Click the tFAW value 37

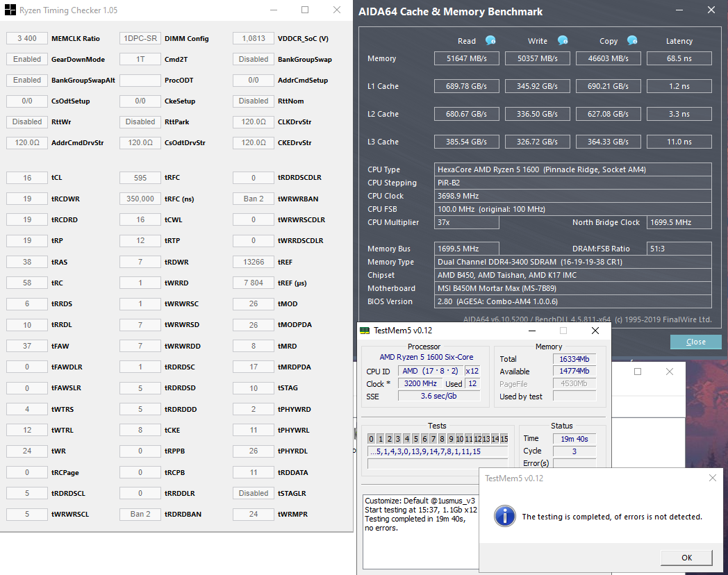click(x=27, y=346)
